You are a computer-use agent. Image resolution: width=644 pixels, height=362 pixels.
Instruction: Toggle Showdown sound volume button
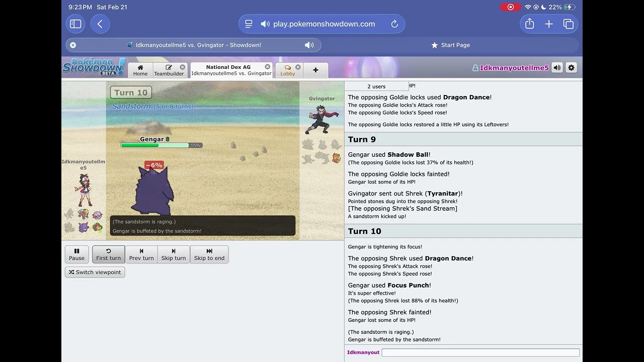[x=557, y=68]
